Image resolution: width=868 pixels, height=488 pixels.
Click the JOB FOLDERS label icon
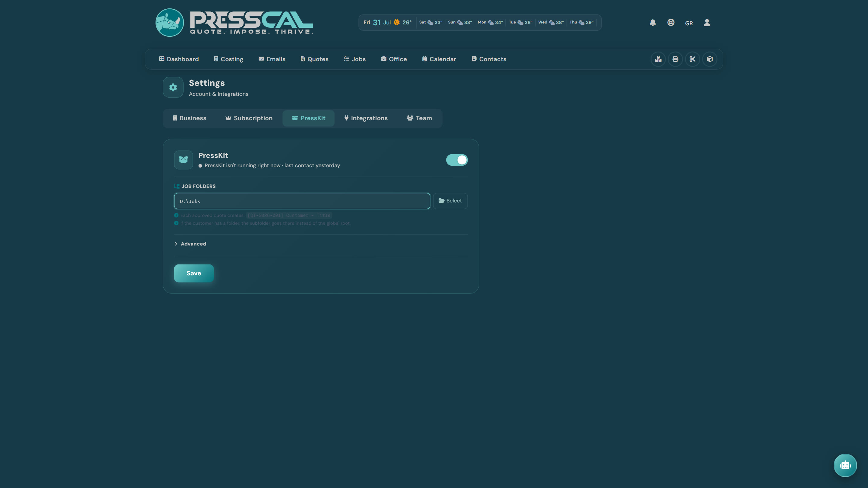coord(177,186)
